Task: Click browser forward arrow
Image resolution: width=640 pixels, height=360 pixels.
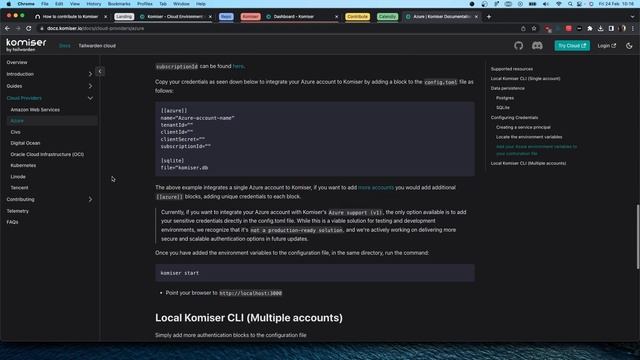Action: (x=18, y=29)
